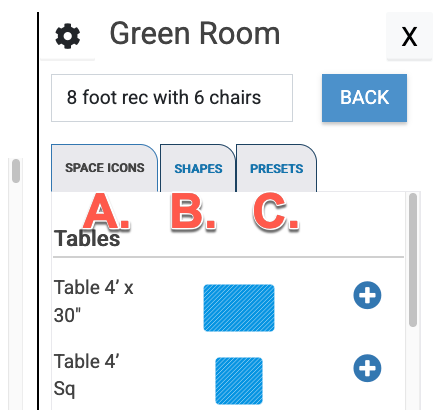Screen dimensions: 441x410
Task: Click the blue BACK button
Action: pos(364,98)
